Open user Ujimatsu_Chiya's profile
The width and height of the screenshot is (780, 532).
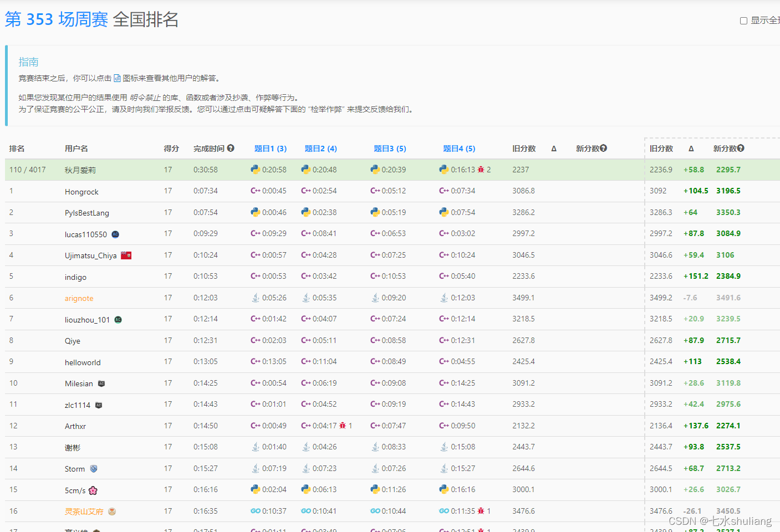click(x=91, y=255)
